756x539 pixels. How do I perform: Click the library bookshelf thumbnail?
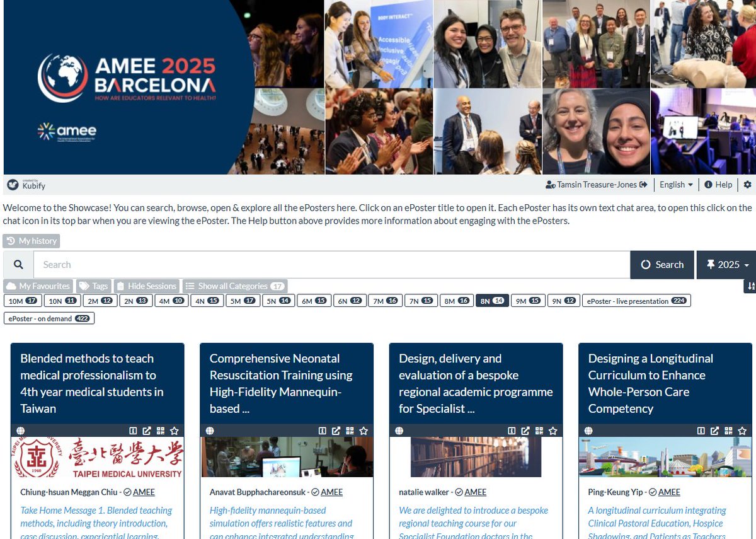point(476,457)
